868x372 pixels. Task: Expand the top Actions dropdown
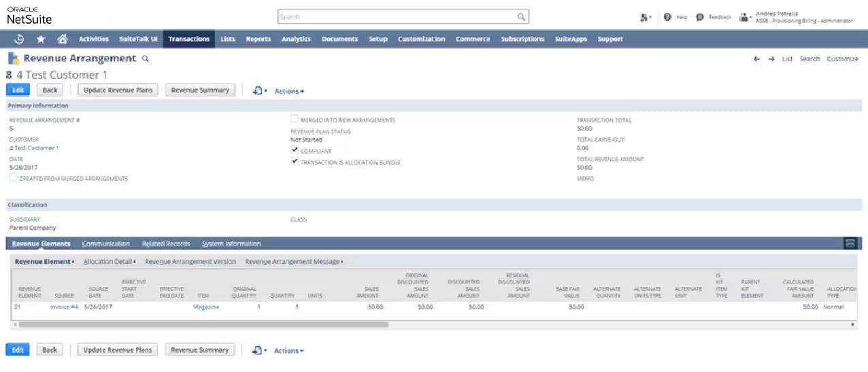[289, 90]
